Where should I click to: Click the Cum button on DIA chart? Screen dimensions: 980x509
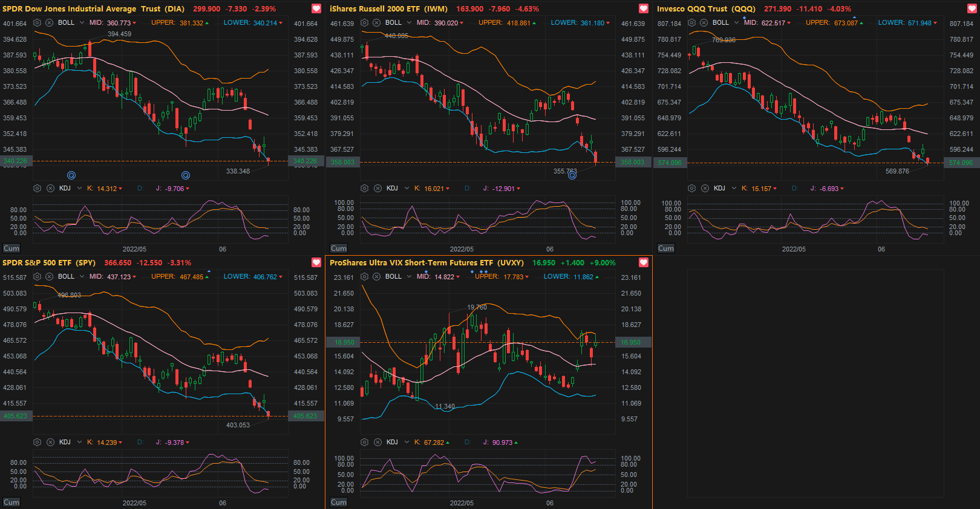coord(11,248)
